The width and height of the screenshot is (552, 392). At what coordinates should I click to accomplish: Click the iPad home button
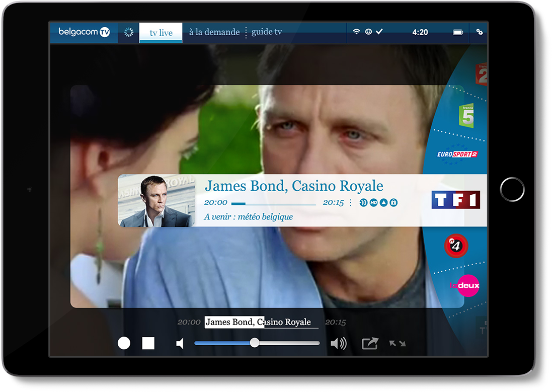[x=512, y=190]
